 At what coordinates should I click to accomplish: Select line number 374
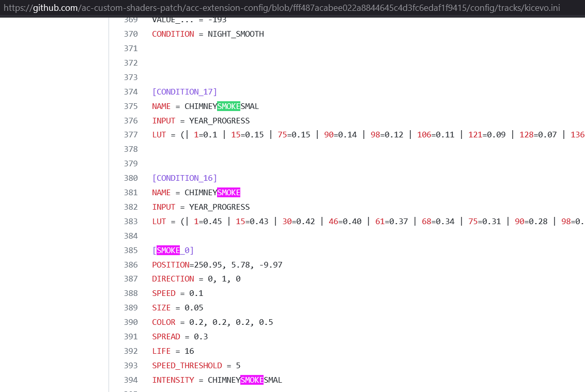(x=131, y=92)
